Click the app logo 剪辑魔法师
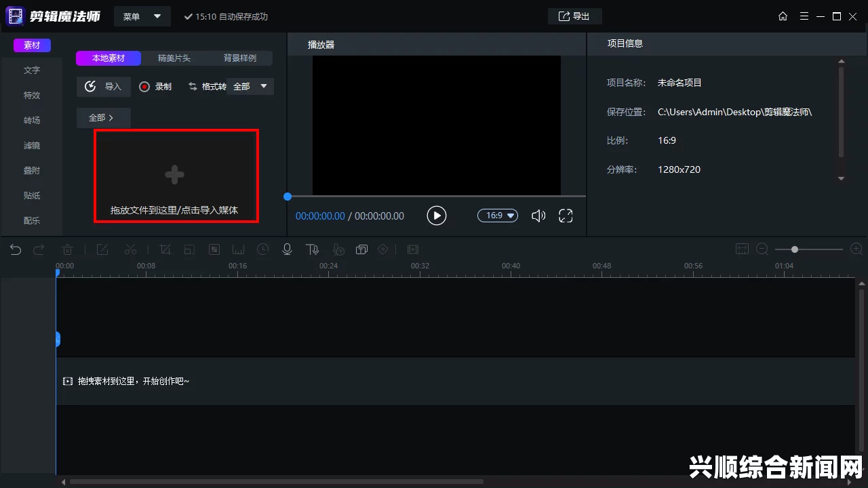Viewport: 868px width, 488px height. (x=53, y=16)
